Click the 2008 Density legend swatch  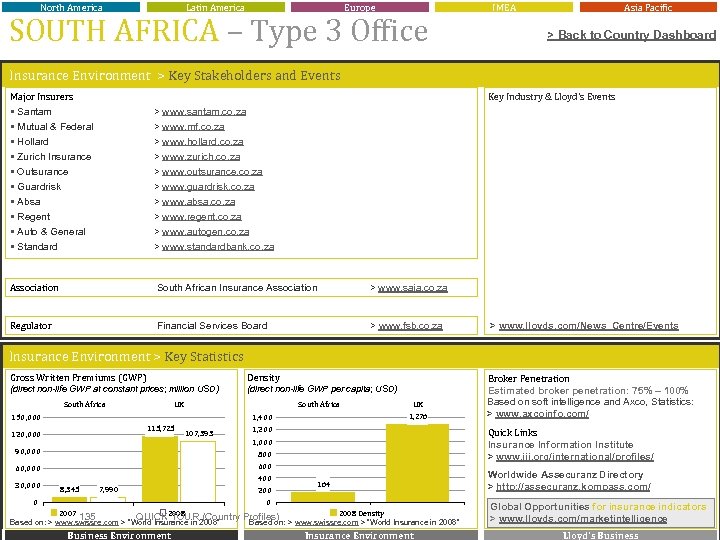[334, 512]
